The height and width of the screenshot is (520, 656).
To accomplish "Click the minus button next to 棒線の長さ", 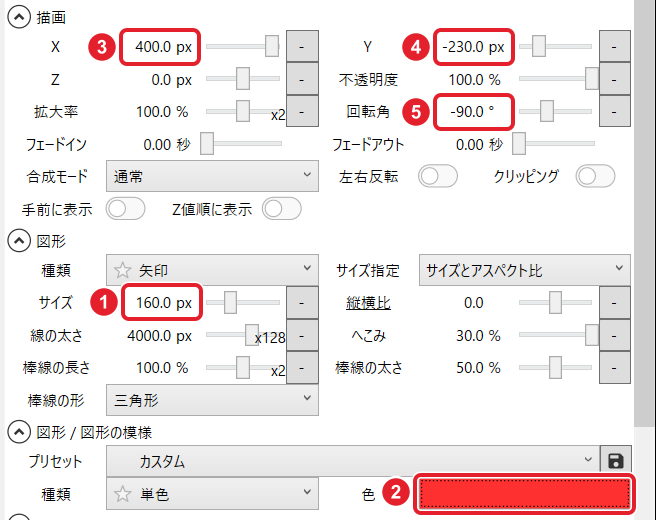I will (302, 368).
